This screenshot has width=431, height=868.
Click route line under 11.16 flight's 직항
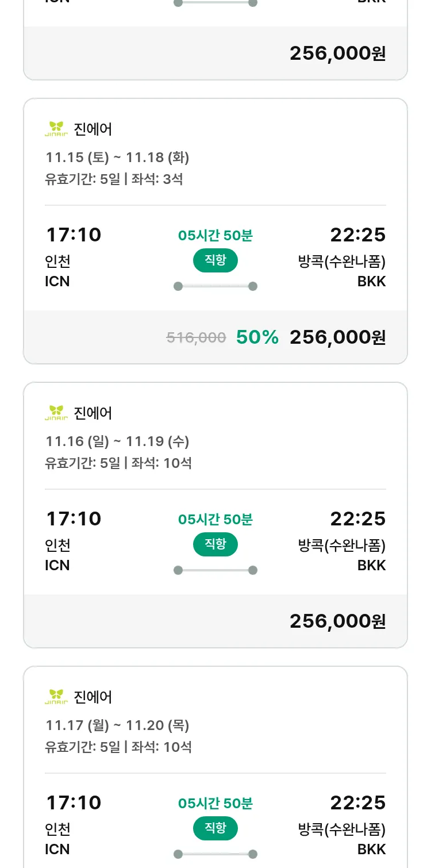tap(215, 570)
